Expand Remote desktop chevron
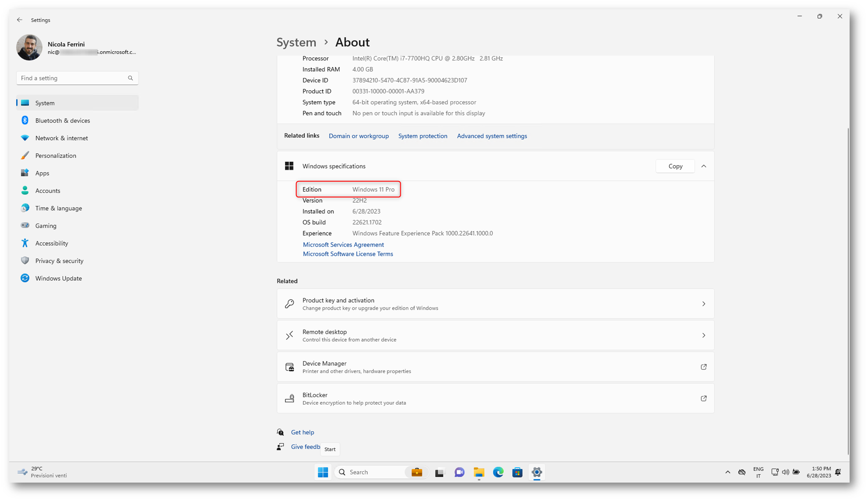 (703, 335)
